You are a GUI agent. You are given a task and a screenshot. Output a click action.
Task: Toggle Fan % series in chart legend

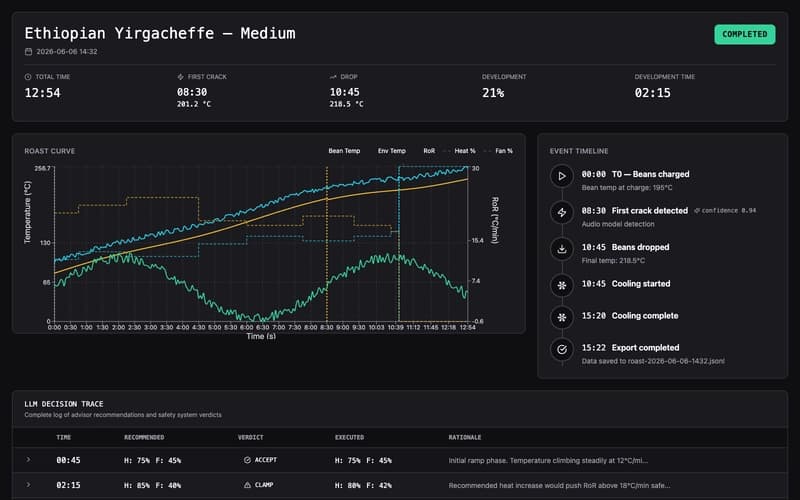pos(499,151)
